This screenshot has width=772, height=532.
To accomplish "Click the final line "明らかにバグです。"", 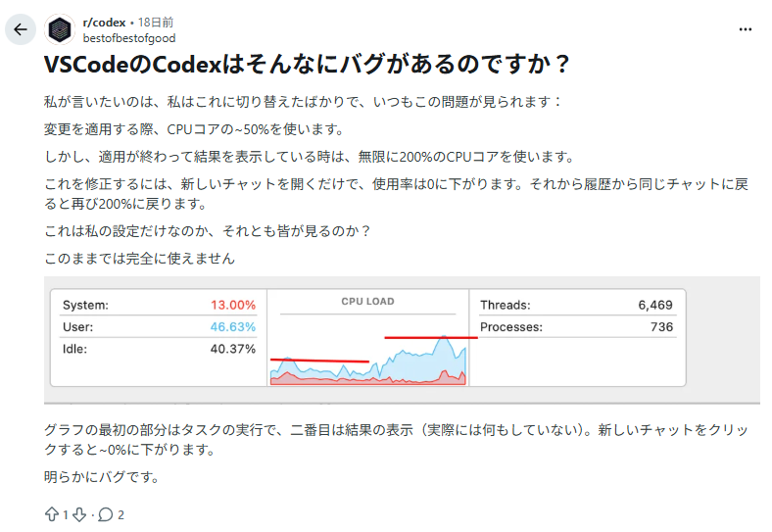I will point(102,477).
